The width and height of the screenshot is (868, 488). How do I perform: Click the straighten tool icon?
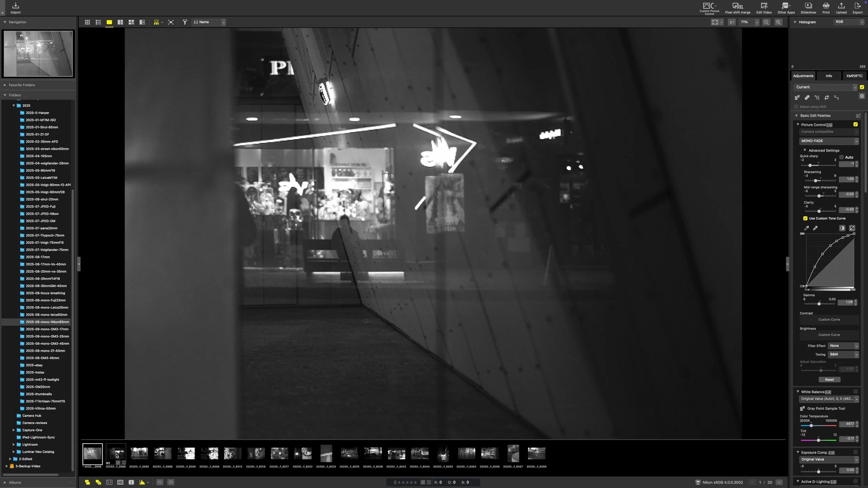[836, 98]
